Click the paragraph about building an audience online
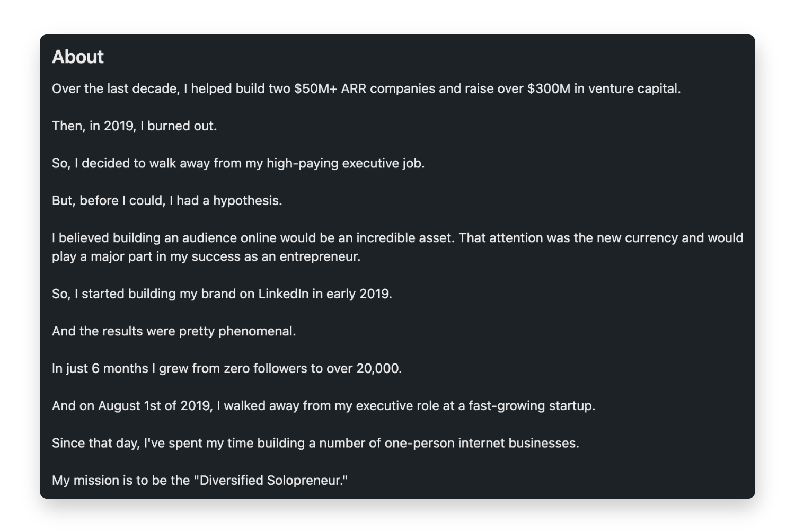The height and width of the screenshot is (532, 795). pyautogui.click(x=397, y=247)
